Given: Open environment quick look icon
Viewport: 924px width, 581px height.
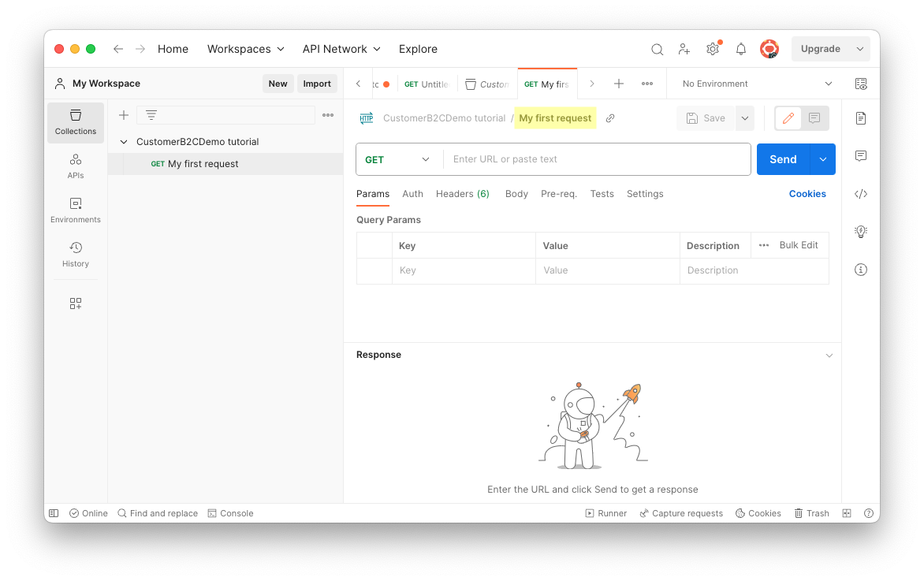Looking at the screenshot, I should [x=861, y=84].
